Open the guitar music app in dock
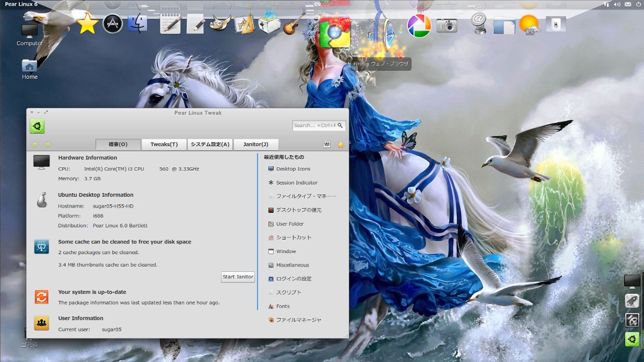The width and height of the screenshot is (644, 362). click(294, 24)
